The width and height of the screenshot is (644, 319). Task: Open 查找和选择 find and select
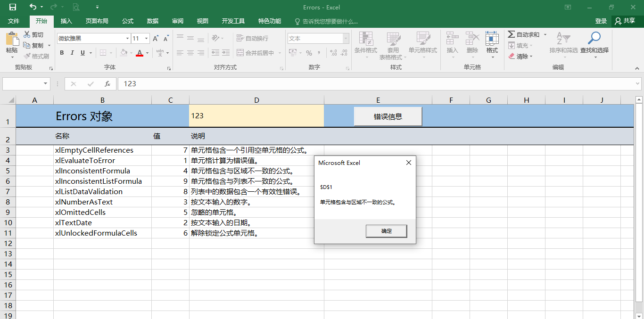594,45
